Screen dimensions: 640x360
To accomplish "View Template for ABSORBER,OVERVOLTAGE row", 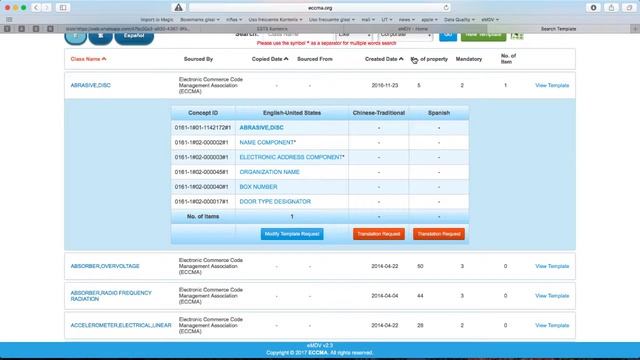I will click(552, 266).
